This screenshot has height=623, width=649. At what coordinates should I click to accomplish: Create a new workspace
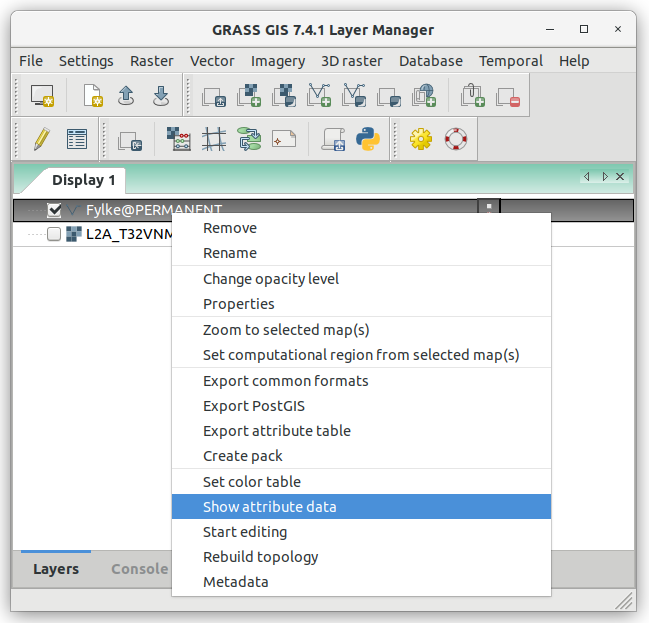click(93, 96)
